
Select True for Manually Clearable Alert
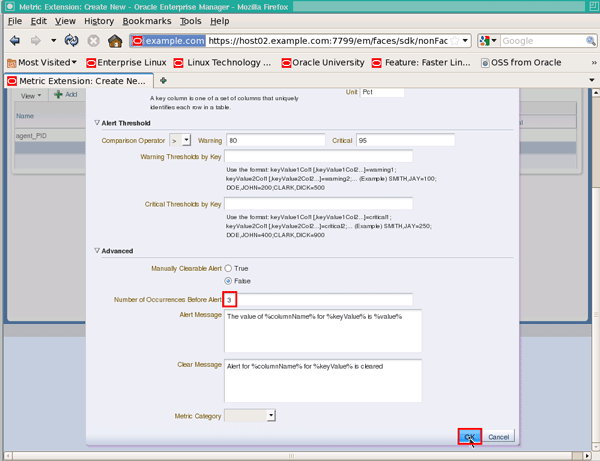tap(228, 268)
